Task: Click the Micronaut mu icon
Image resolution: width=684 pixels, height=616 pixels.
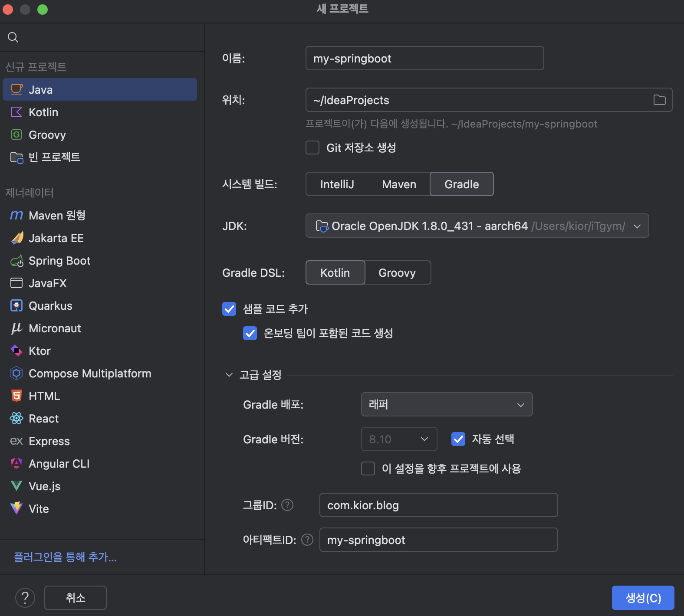Action: [x=16, y=328]
